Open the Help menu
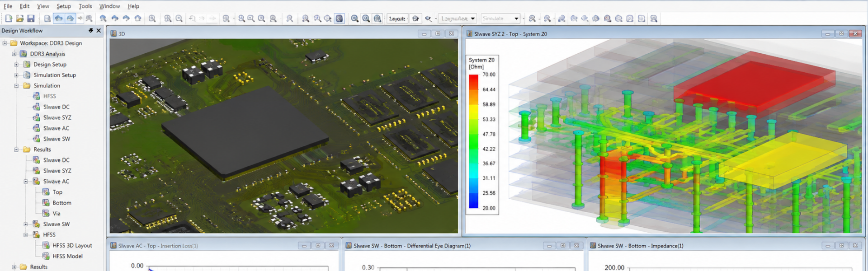Screen dimensions: 868x271 133,6
